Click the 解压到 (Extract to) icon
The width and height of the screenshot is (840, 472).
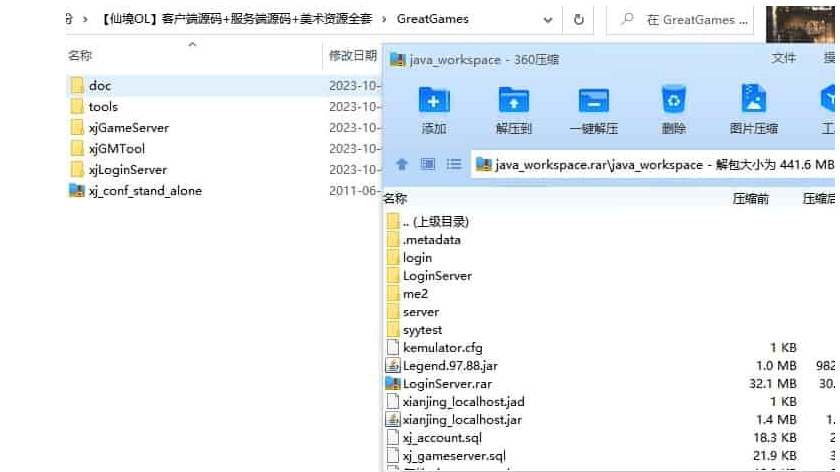pos(513,100)
